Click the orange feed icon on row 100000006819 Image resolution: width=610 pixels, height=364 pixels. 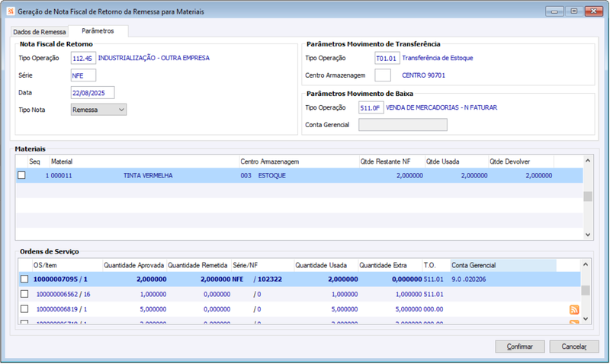[x=574, y=310]
